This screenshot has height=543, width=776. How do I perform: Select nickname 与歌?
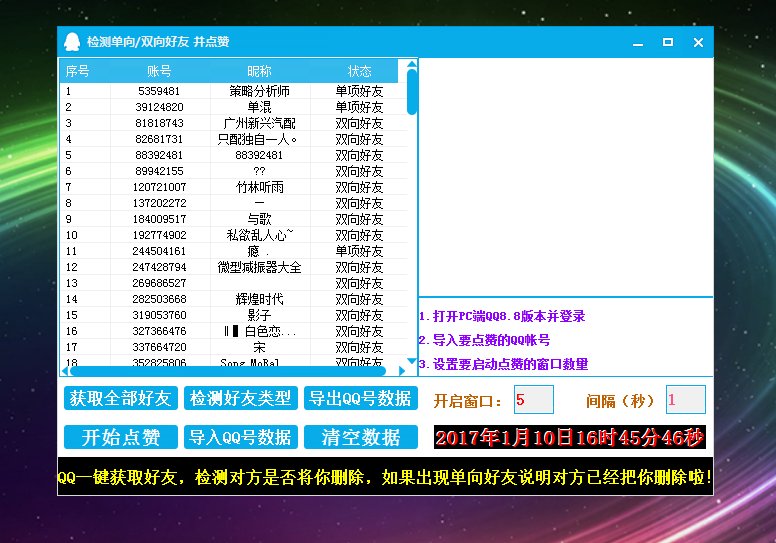tap(259, 219)
